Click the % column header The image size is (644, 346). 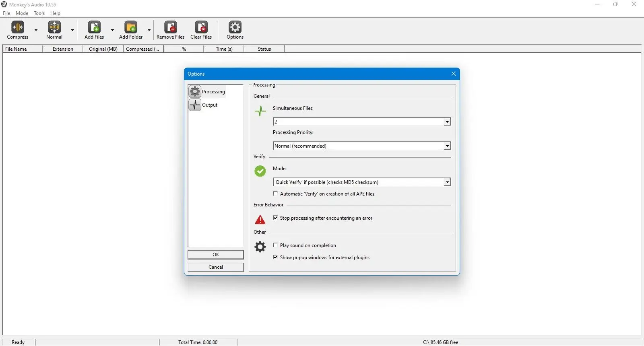click(x=184, y=49)
